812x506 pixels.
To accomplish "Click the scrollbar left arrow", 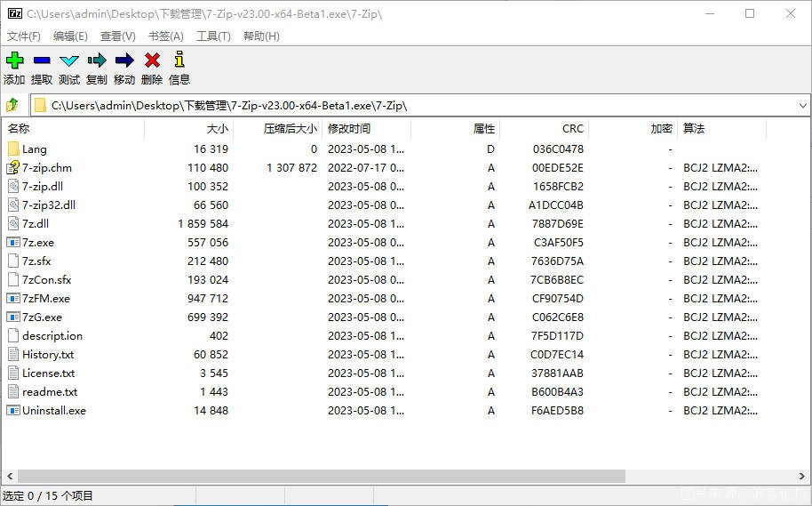I will [9, 476].
